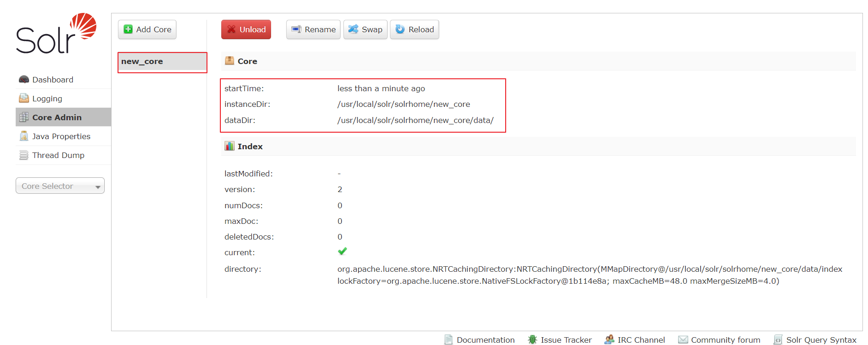868x345 pixels.
Task: Click the lastModified label
Action: [248, 174]
